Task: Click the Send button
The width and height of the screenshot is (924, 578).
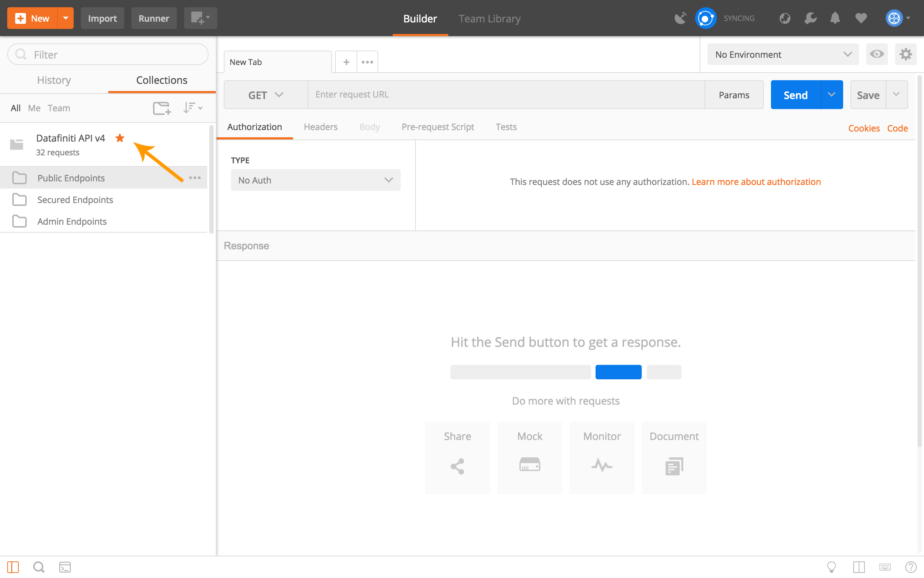Action: pos(796,95)
